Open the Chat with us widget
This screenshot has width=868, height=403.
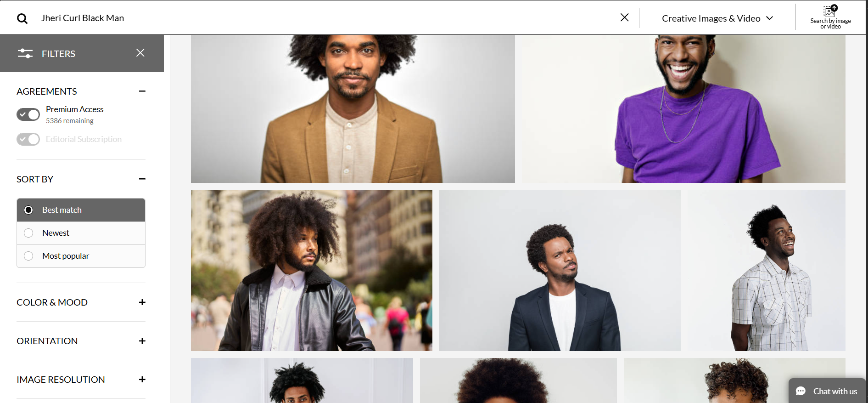[827, 391]
